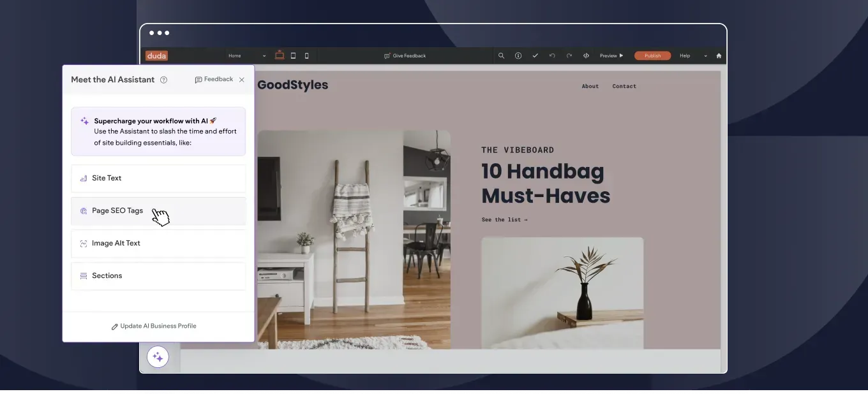Click the checkmark icon in the toolbar

(x=535, y=55)
